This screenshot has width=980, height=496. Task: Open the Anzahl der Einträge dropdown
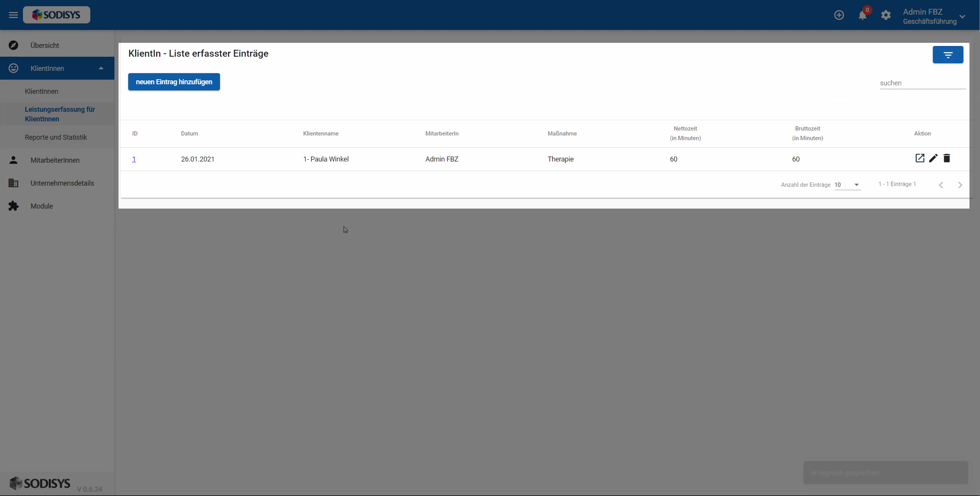847,185
